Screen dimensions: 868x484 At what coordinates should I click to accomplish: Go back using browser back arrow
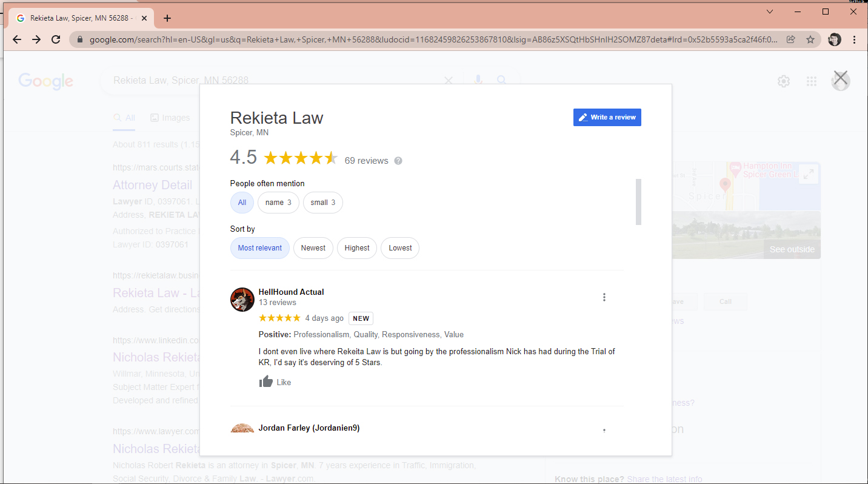tap(17, 39)
